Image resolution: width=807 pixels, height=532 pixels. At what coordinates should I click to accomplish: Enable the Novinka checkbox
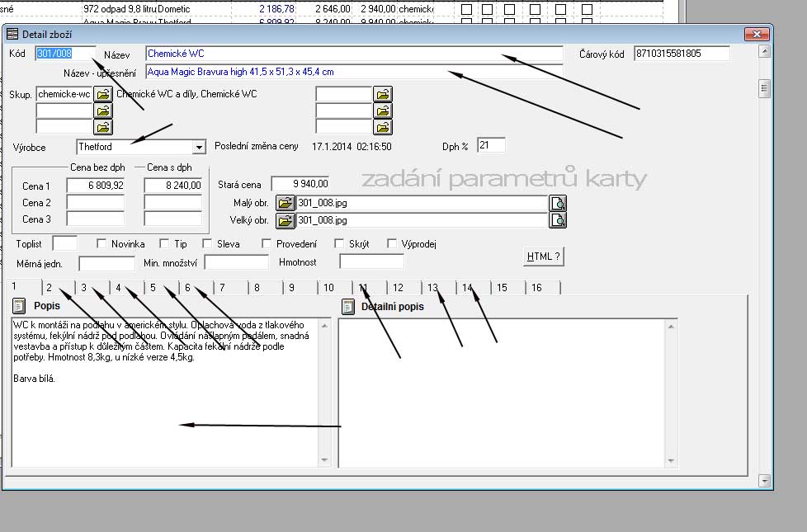pos(102,244)
